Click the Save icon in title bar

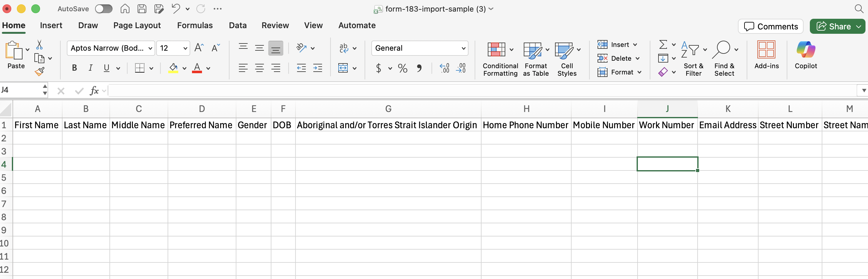pos(142,9)
